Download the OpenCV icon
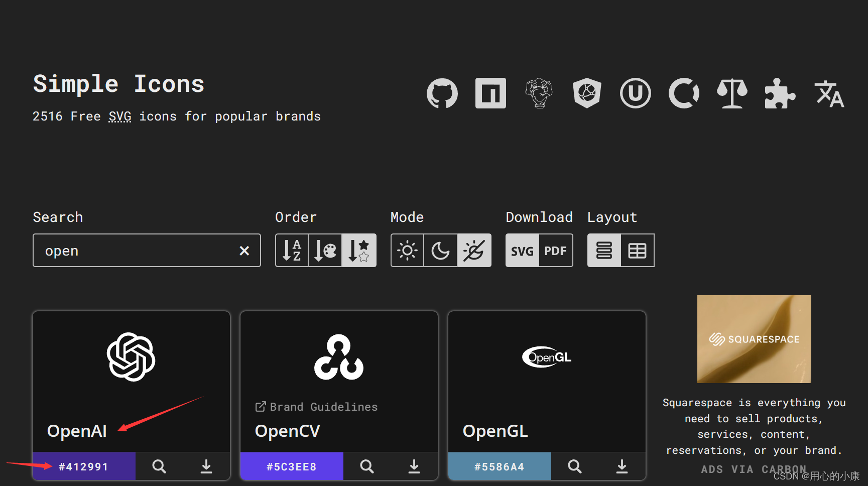This screenshot has height=486, width=868. click(x=414, y=466)
